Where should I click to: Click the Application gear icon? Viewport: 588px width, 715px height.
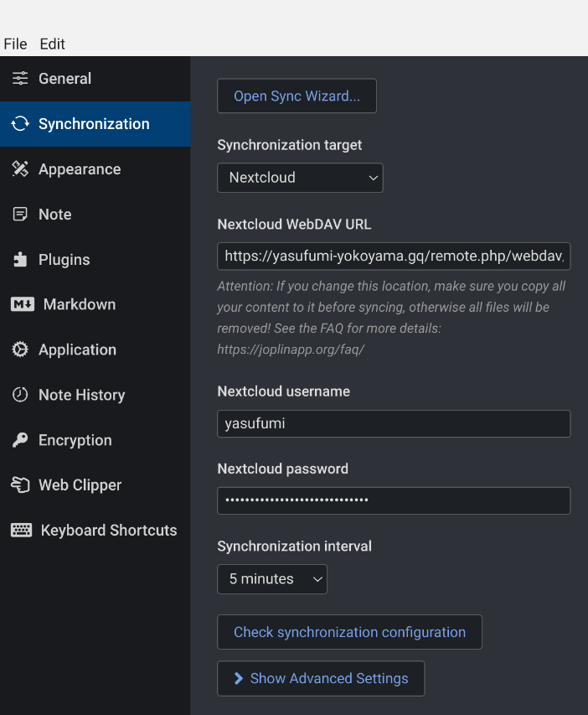click(x=20, y=350)
